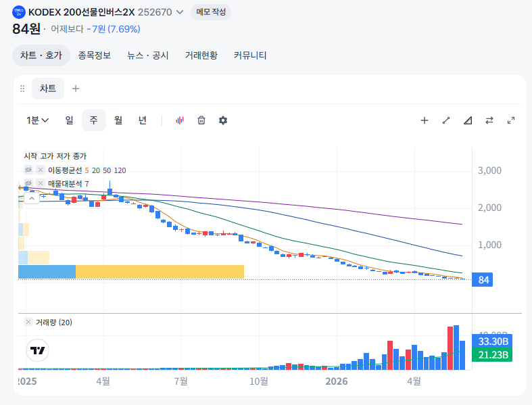This screenshot has height=405, width=532.
Task: Remove the 거래량 (20) indicator
Action: tap(28, 322)
